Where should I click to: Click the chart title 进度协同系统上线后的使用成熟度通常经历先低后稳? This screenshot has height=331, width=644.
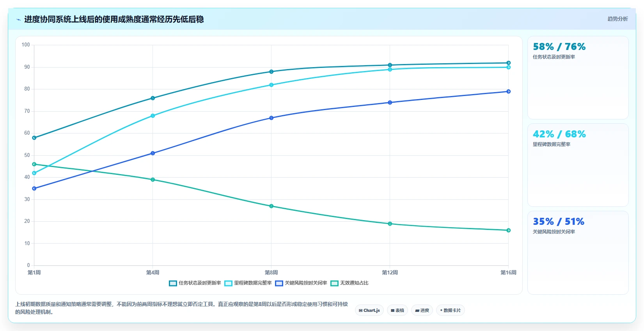pos(114,20)
